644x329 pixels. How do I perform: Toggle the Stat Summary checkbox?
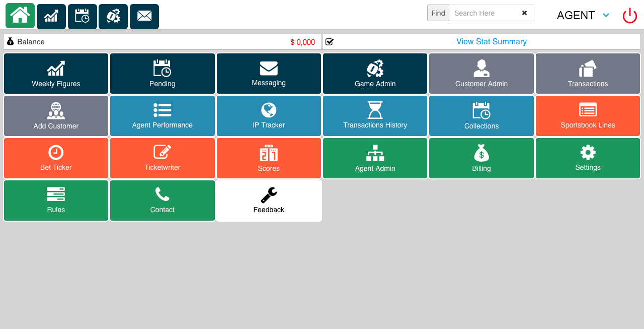330,42
